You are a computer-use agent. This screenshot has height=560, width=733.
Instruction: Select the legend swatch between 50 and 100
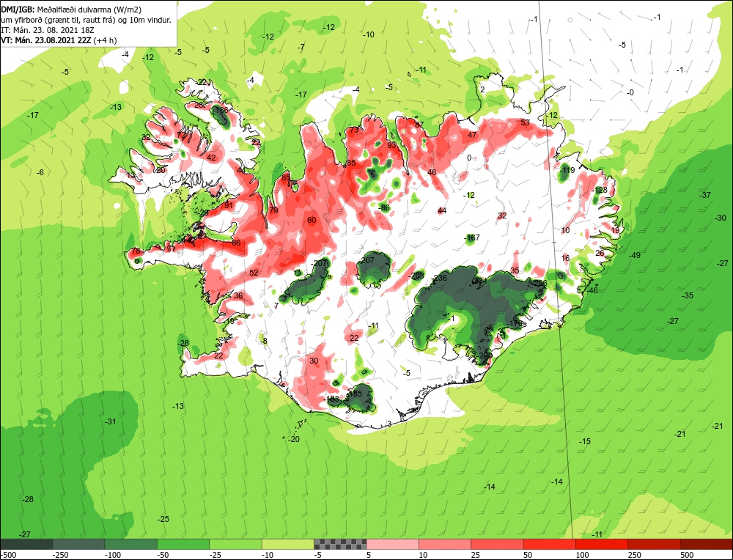click(x=550, y=544)
